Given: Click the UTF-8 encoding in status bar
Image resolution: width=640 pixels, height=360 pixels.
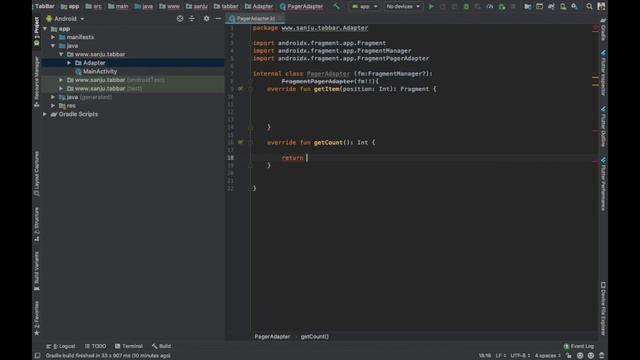Looking at the screenshot, I should [520, 356].
